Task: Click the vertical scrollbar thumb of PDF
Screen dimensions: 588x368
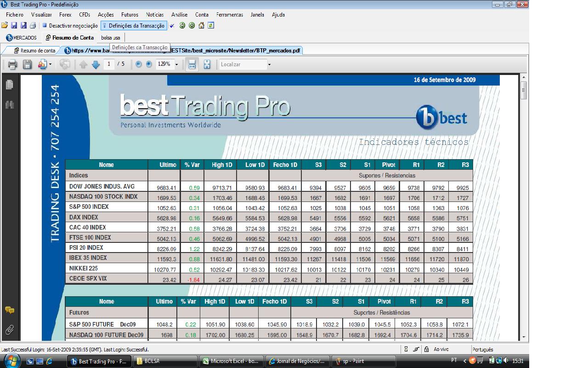Action: (524, 90)
